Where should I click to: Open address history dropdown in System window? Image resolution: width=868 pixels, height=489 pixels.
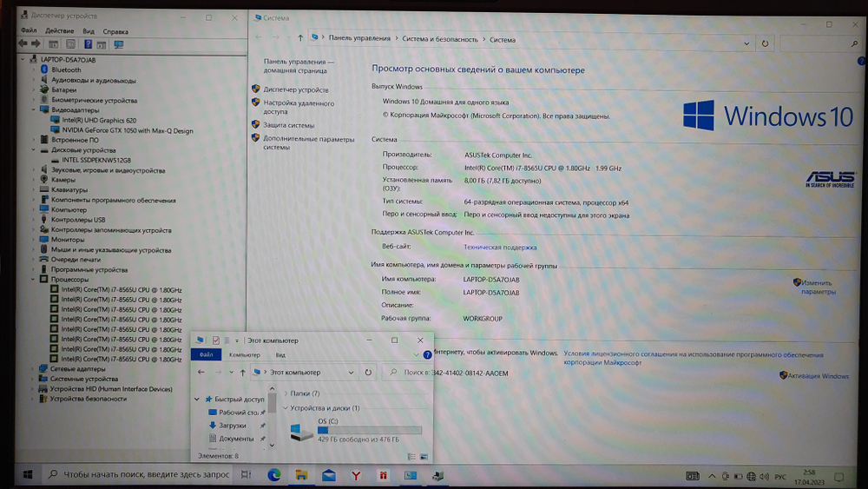pos(746,43)
